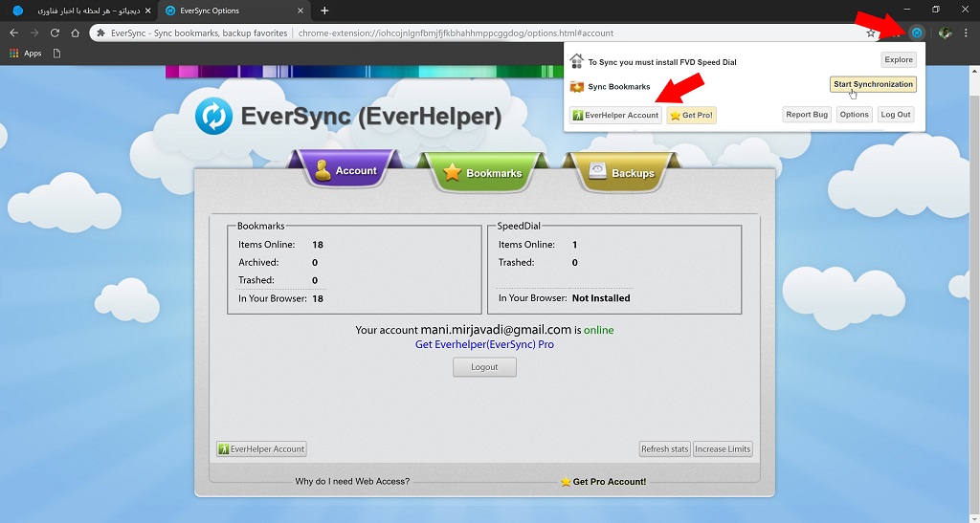This screenshot has width=980, height=523.
Task: Click Explore button in popup
Action: [x=899, y=60]
